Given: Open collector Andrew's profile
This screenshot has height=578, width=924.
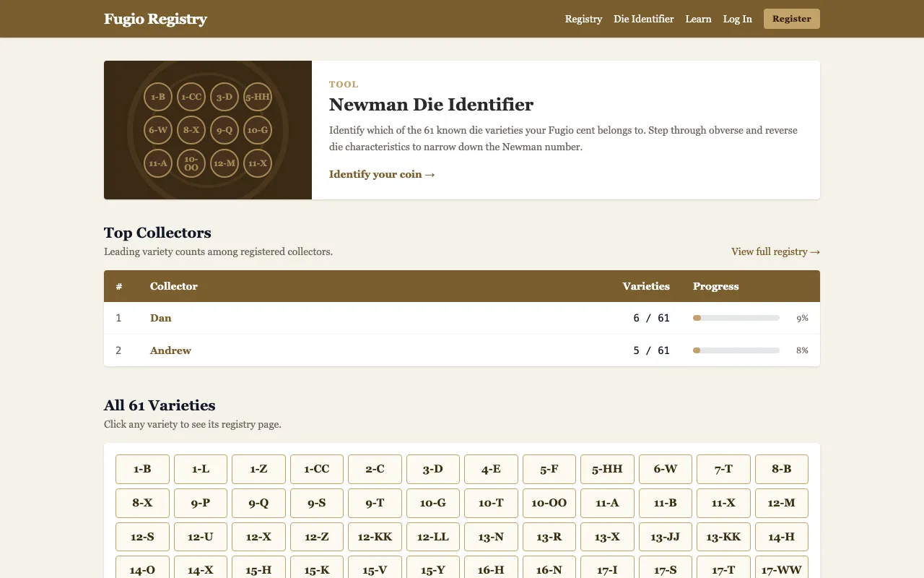Looking at the screenshot, I should click(x=170, y=350).
